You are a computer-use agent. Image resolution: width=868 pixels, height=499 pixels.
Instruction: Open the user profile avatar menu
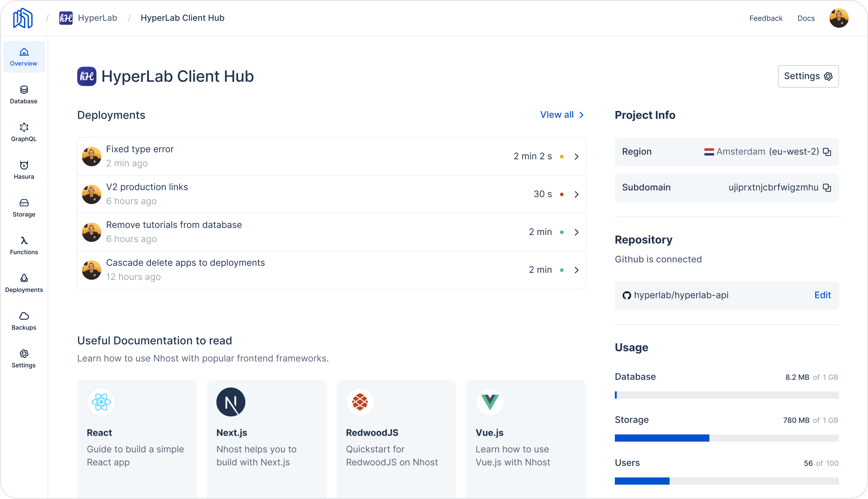tap(839, 18)
